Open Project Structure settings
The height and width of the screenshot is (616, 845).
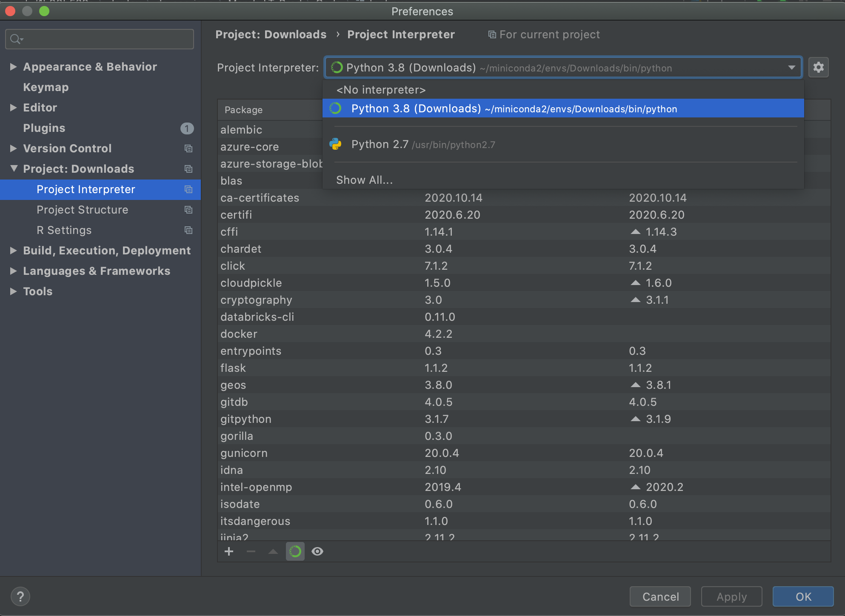tap(82, 210)
